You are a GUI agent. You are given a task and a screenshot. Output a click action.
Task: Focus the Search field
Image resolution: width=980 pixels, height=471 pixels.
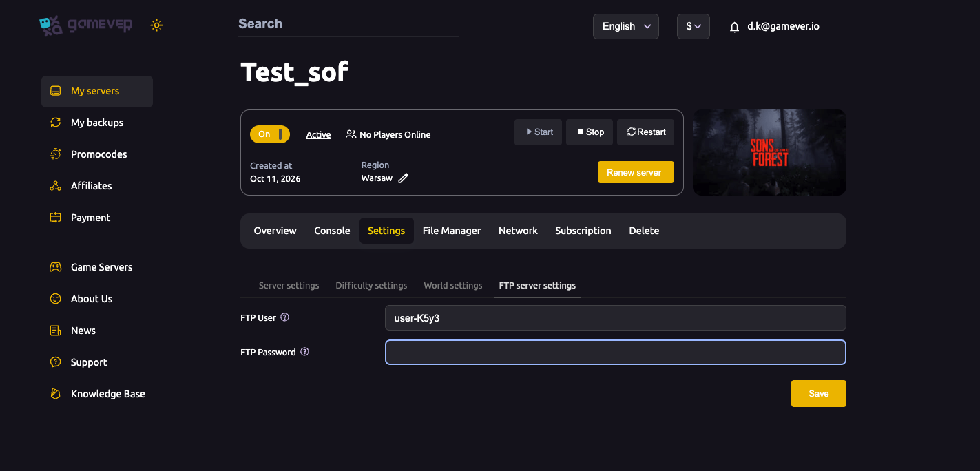point(348,24)
